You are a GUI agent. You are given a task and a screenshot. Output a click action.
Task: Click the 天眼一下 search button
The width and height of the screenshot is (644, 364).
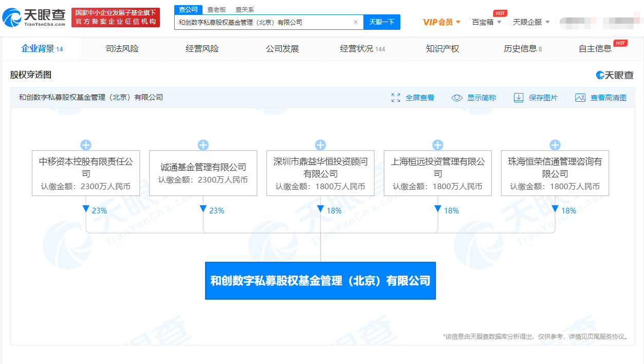click(x=381, y=22)
